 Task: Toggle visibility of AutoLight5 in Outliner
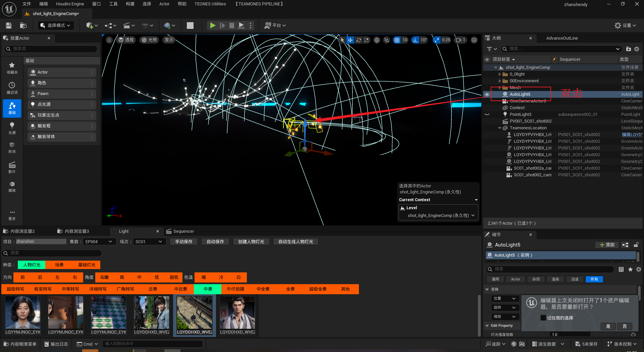tap(487, 94)
